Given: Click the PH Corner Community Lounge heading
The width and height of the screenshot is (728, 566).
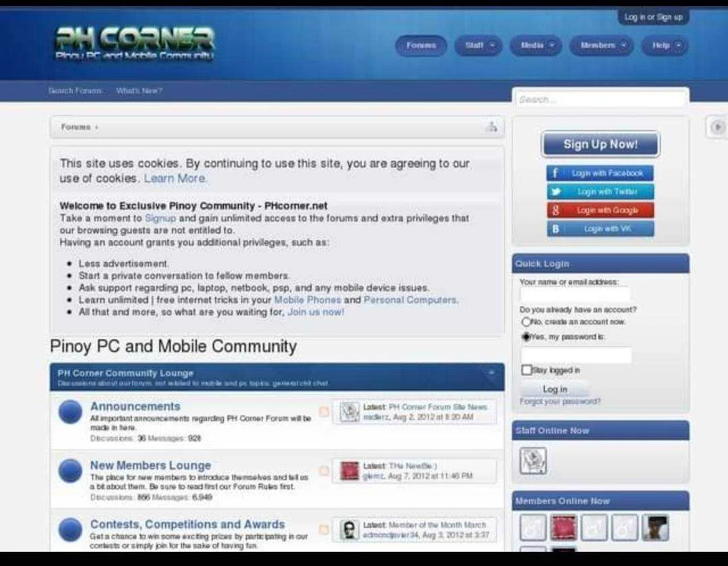Looking at the screenshot, I should [125, 373].
